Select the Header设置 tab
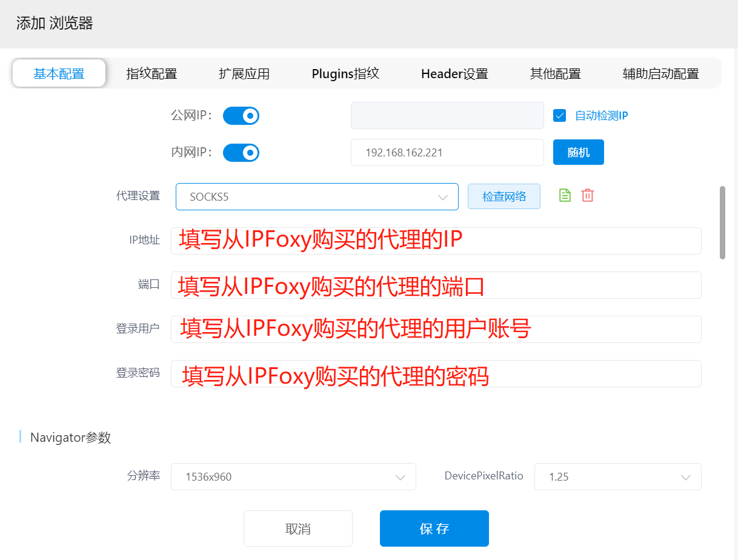The image size is (738, 560). 454,73
